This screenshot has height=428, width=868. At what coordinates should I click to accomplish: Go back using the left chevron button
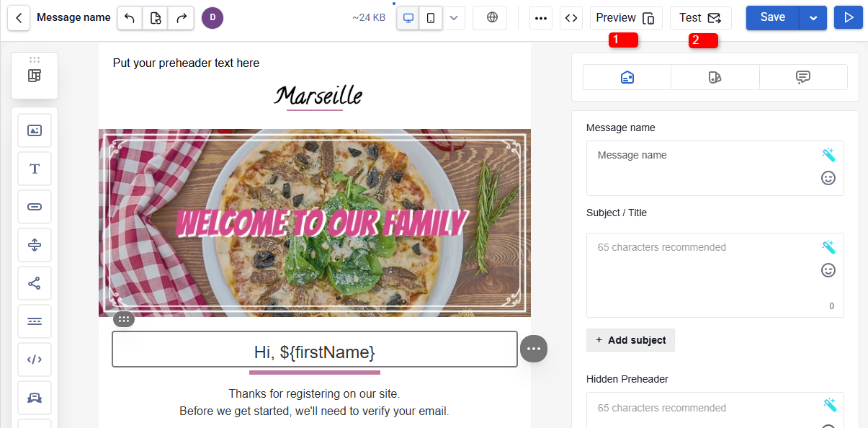click(19, 18)
